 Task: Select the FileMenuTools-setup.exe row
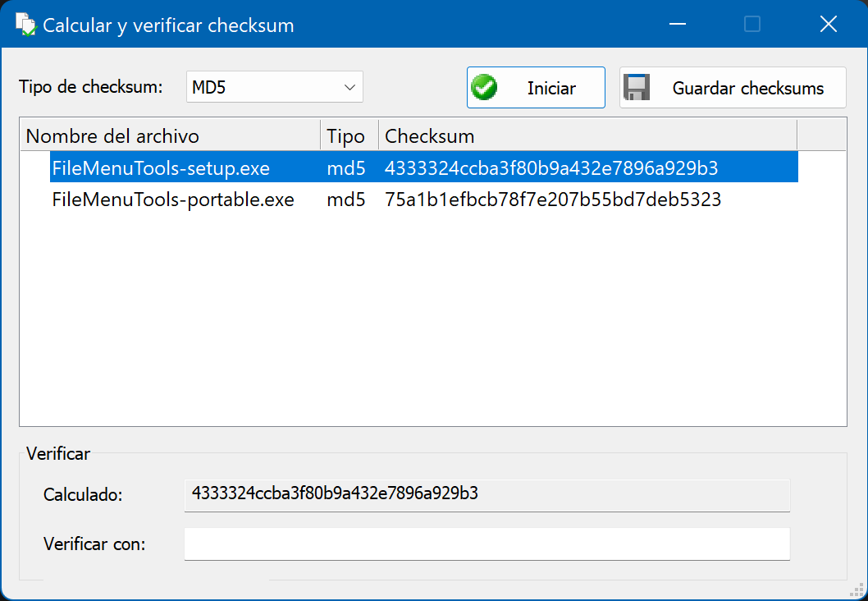424,167
